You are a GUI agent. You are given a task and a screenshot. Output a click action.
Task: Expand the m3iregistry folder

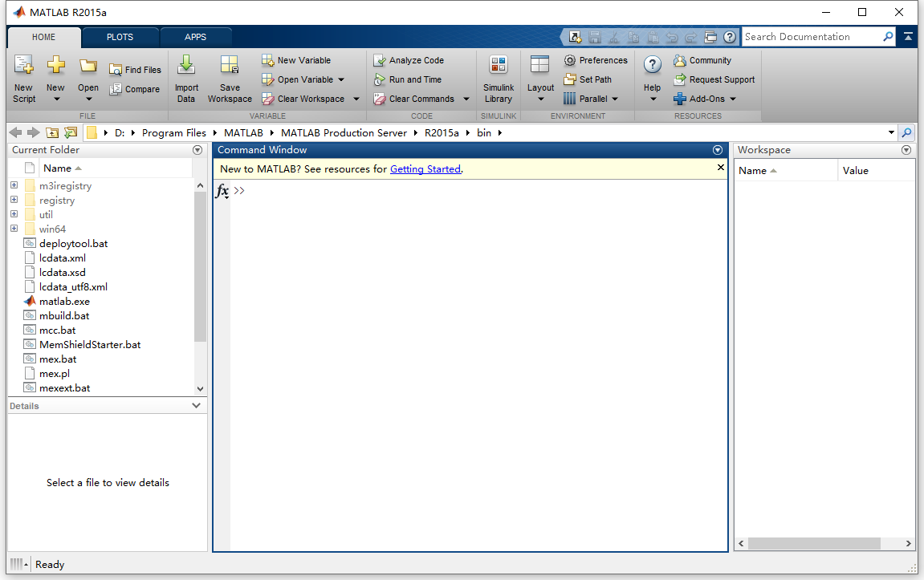pyautogui.click(x=14, y=185)
